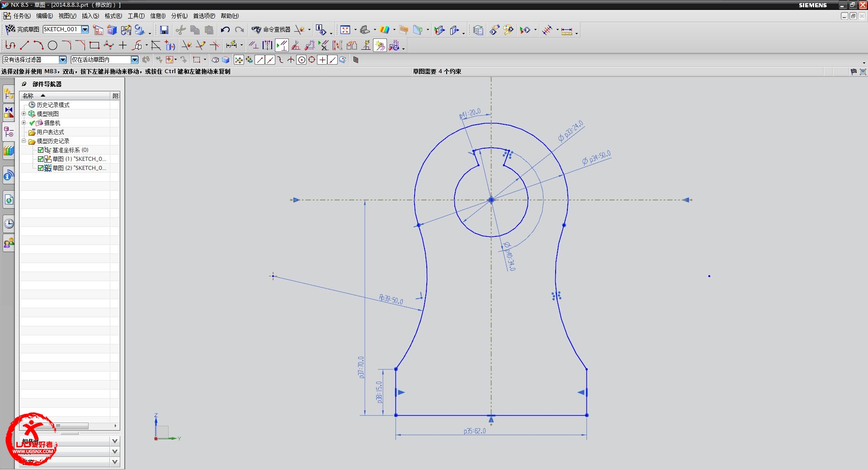Select the Make Corner tool
Image resolution: width=868 pixels, height=470 pixels.
point(215,45)
